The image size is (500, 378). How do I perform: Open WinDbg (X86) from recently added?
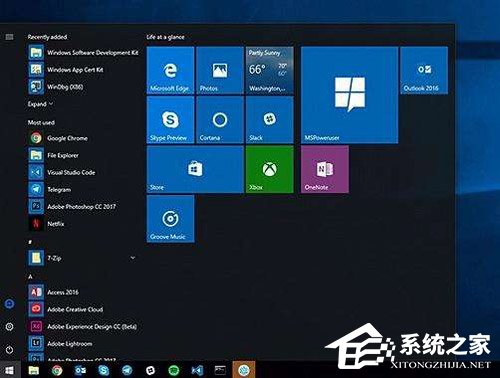(x=83, y=87)
